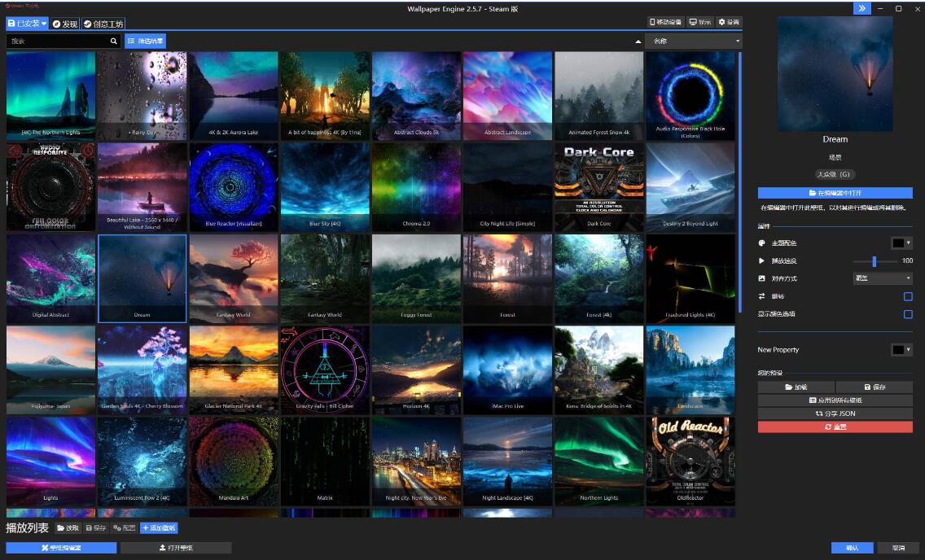Click the wallpaper grid vertical scrollbar
925x560 pixels.
740,183
